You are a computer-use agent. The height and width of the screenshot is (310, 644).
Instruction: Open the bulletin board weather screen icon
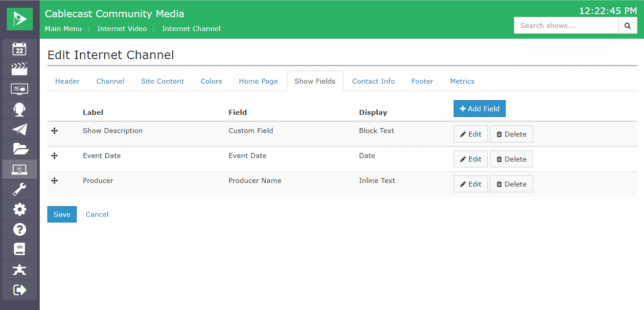20,89
